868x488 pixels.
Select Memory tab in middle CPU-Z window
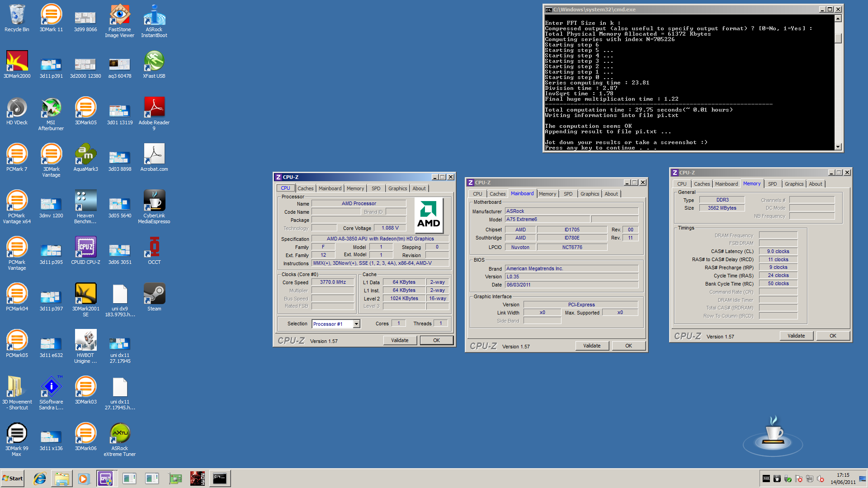[x=547, y=194]
